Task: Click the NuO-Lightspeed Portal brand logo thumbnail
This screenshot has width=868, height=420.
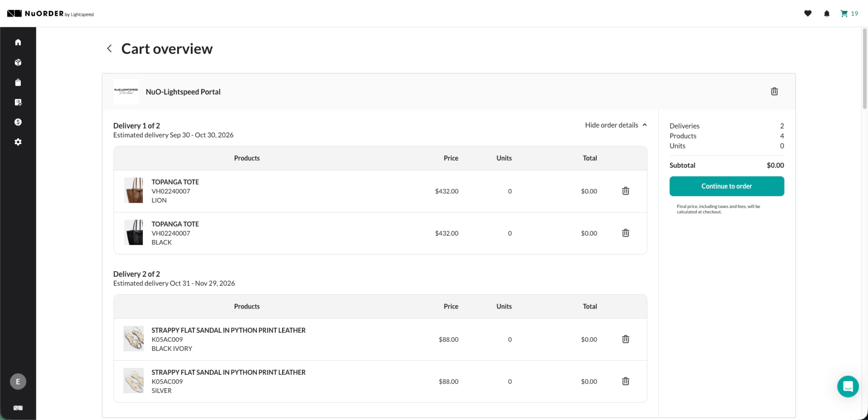Action: pyautogui.click(x=126, y=92)
